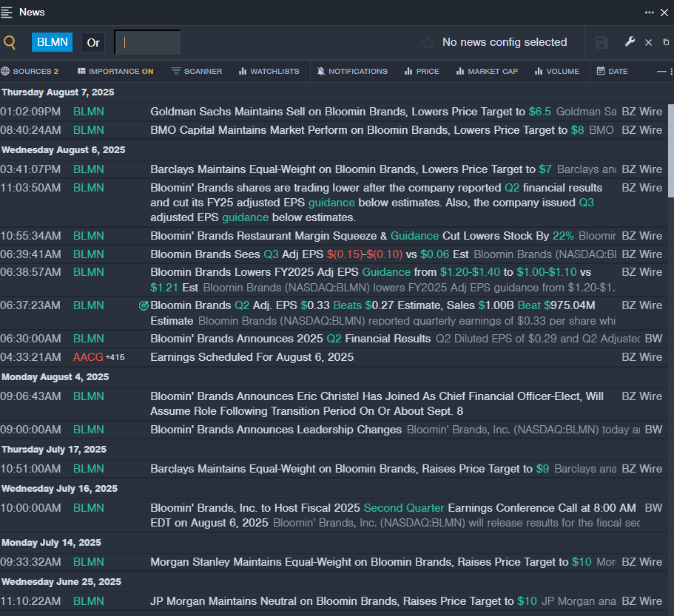Click BW source in the Leadership Changes row
The image size is (674, 616).
653,430
